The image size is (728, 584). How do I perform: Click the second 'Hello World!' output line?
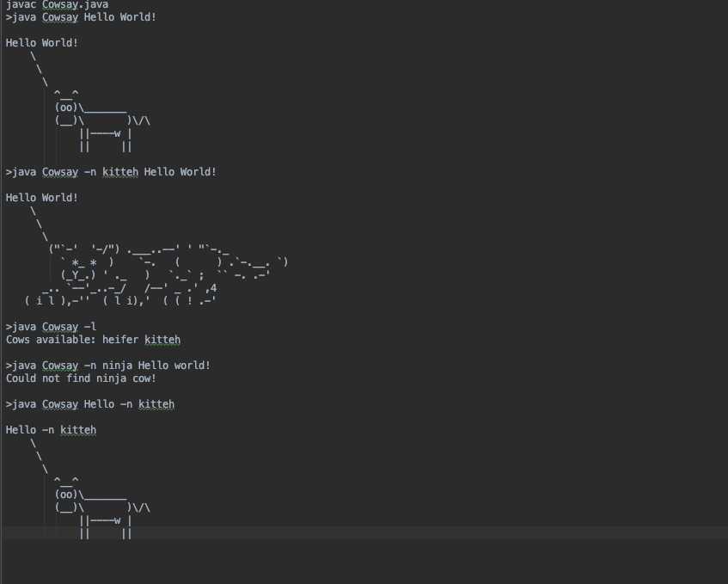42,198
